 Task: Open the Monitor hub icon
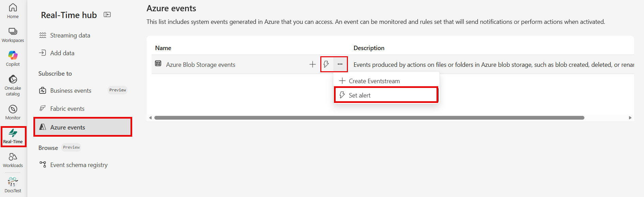[13, 112]
